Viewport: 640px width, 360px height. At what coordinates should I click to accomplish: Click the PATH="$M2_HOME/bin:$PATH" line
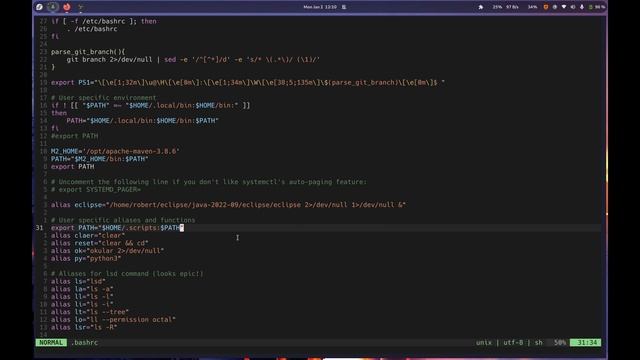click(100, 159)
